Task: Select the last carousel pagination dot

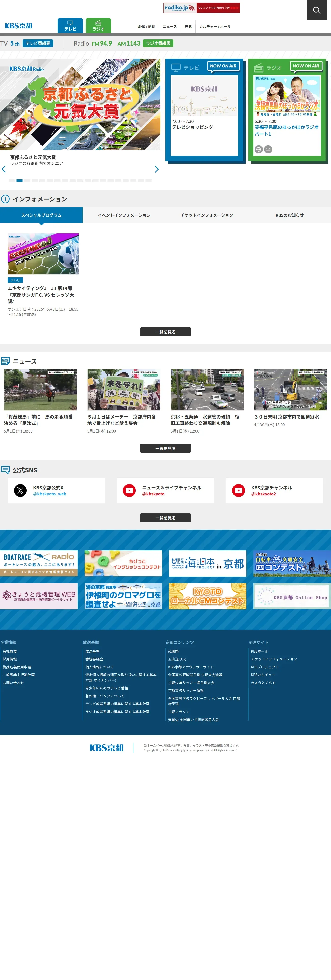Action: (148, 181)
